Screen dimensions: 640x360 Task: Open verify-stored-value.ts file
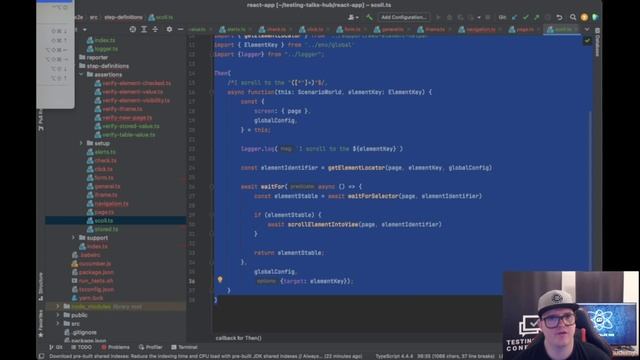(x=131, y=126)
